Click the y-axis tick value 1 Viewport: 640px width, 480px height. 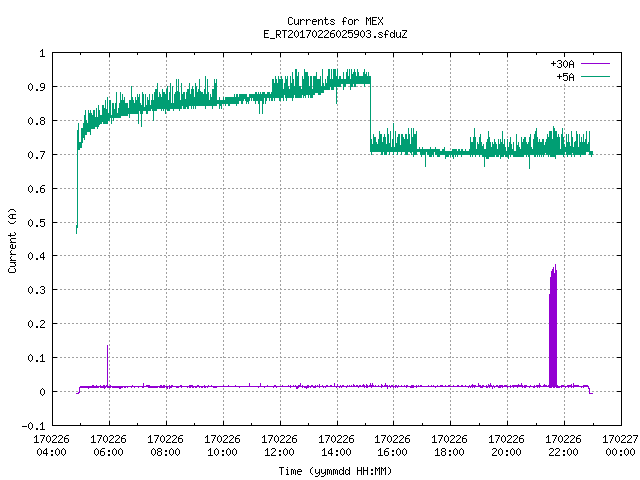click(42, 53)
